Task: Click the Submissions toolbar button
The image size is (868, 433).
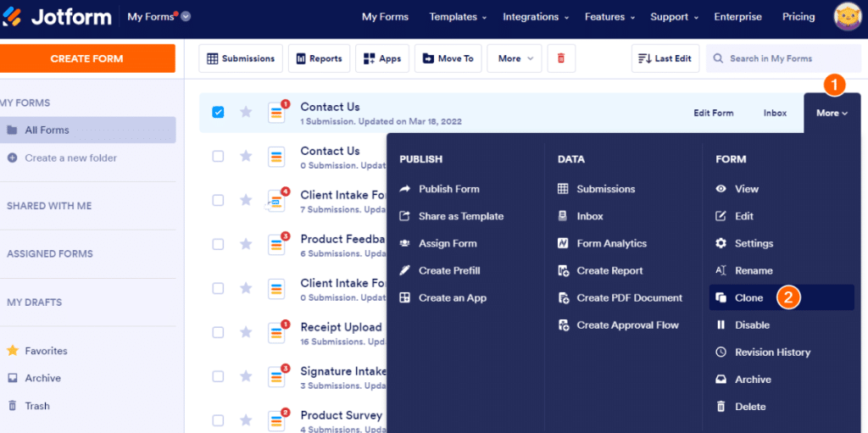Action: tap(241, 58)
